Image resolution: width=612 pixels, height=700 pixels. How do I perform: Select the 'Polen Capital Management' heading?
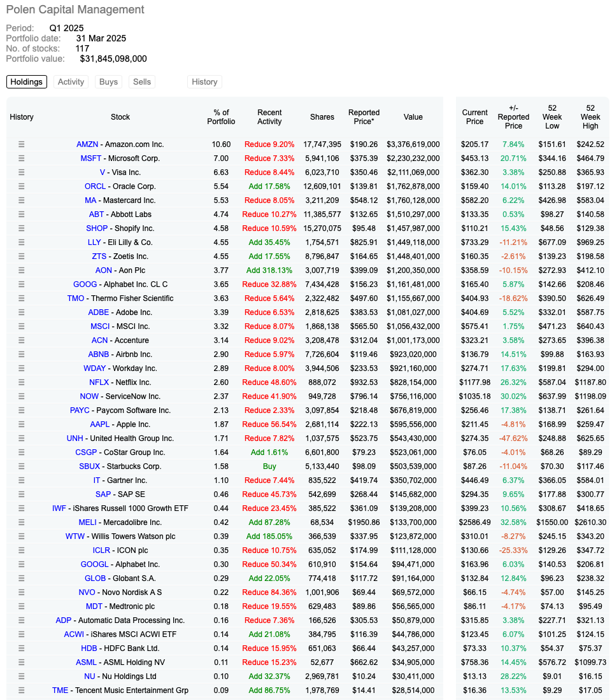coord(75,10)
